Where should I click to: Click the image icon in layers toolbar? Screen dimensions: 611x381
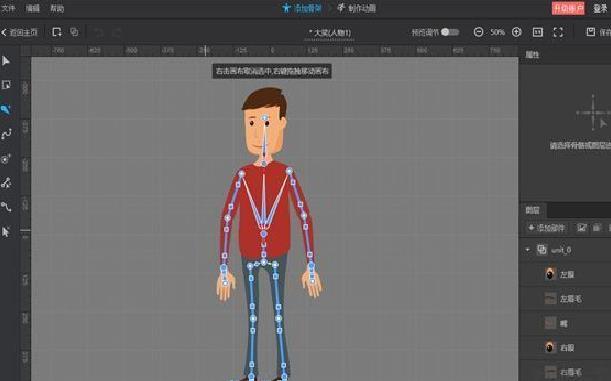[x=581, y=228]
